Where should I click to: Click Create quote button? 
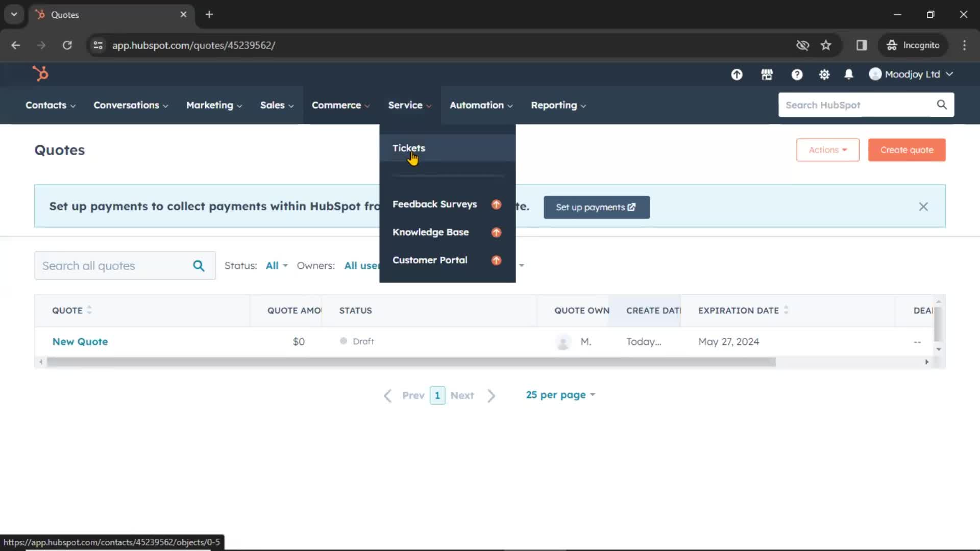click(x=906, y=150)
